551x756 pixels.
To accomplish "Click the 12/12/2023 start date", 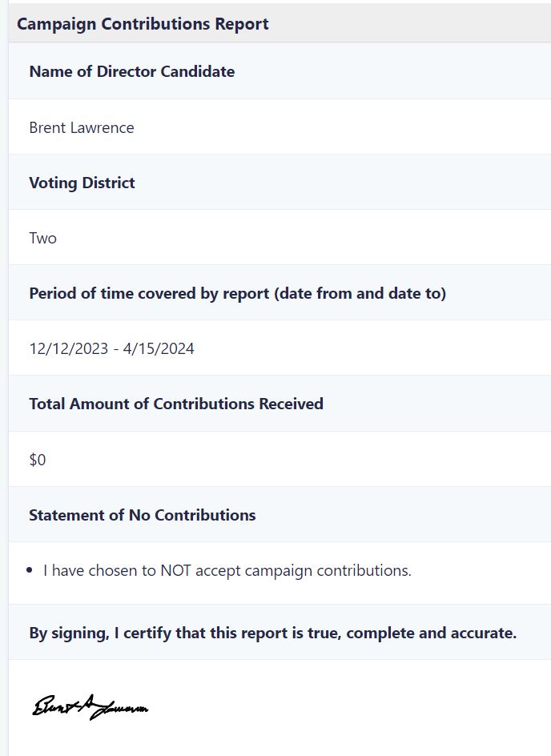I will tap(69, 348).
